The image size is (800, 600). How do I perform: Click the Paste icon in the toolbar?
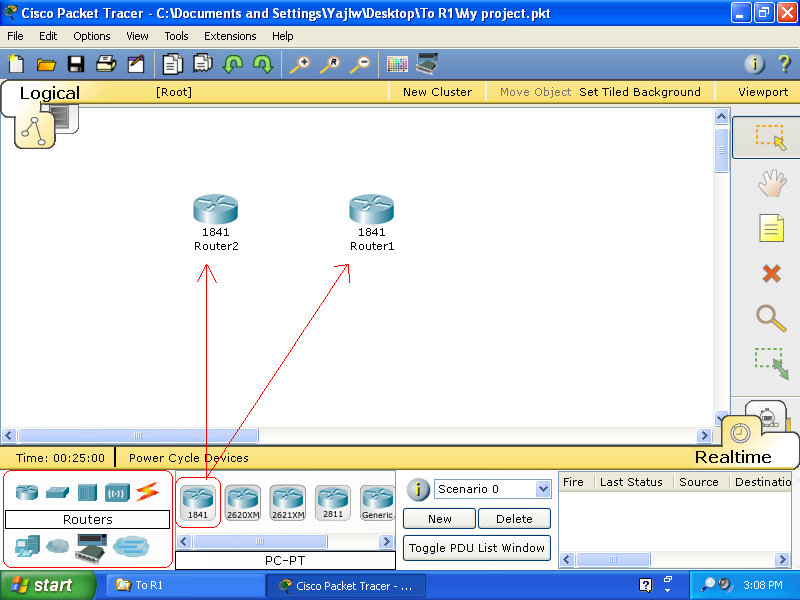[x=203, y=64]
